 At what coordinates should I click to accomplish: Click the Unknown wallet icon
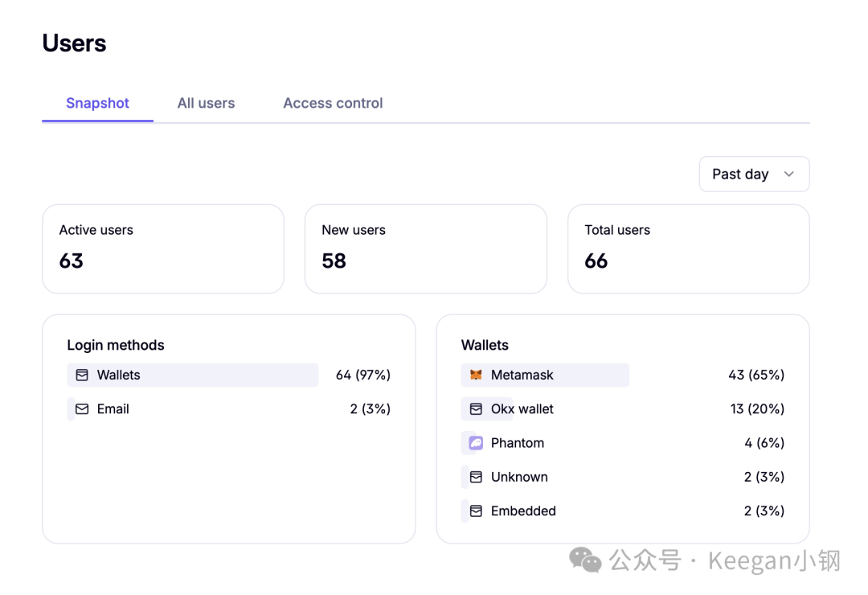click(476, 477)
